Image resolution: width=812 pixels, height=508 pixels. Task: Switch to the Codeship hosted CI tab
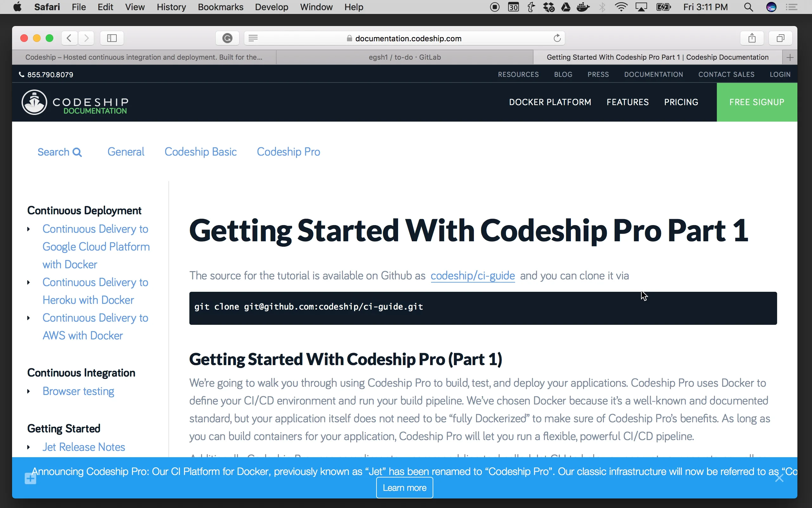pos(144,57)
